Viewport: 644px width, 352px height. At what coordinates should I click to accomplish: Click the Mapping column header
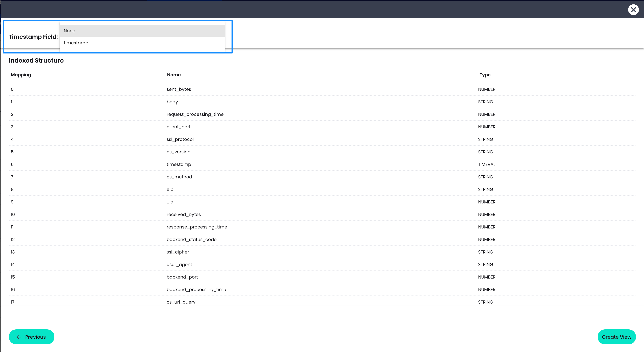[x=21, y=75]
